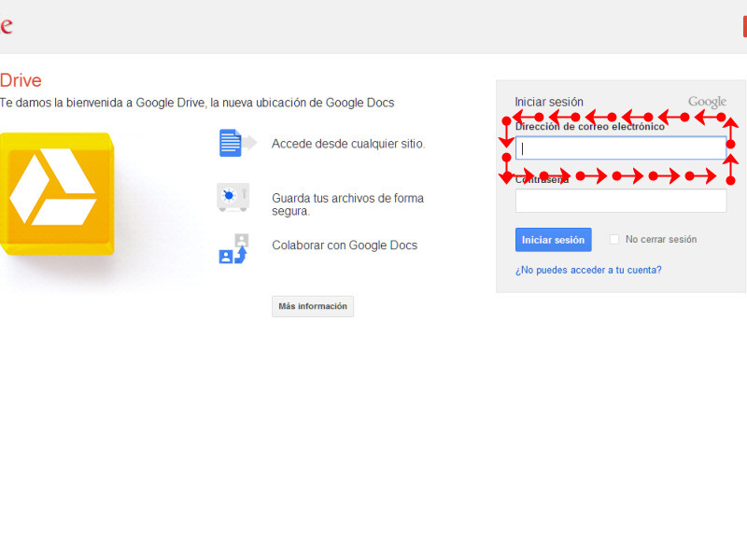
Task: Click the Dirección de correo electrónico label
Action: pyautogui.click(x=590, y=127)
